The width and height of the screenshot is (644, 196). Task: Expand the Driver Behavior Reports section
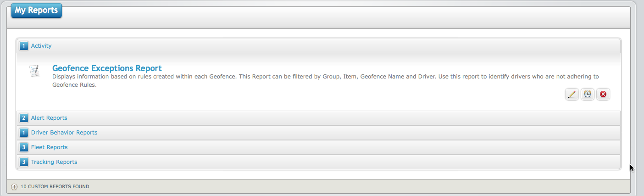(318, 133)
